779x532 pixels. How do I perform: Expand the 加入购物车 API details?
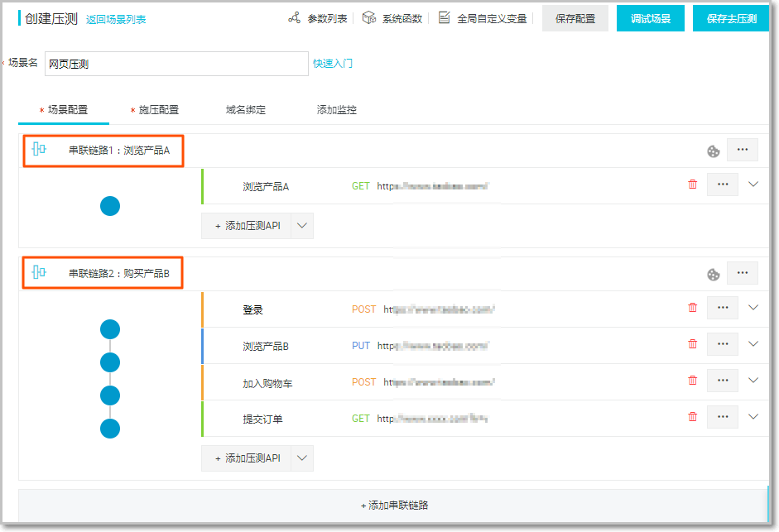pyautogui.click(x=753, y=380)
